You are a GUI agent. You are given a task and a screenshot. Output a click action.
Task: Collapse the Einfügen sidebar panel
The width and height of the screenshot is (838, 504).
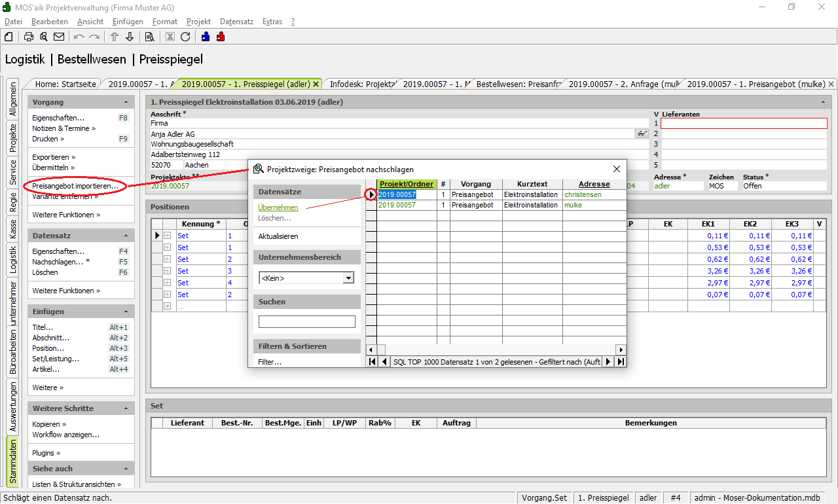click(x=126, y=312)
